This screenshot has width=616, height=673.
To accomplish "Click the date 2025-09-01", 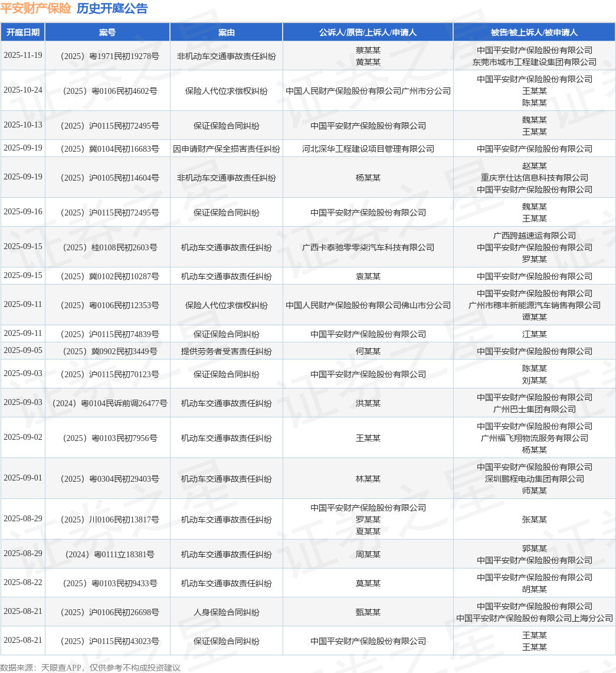I will tap(23, 478).
